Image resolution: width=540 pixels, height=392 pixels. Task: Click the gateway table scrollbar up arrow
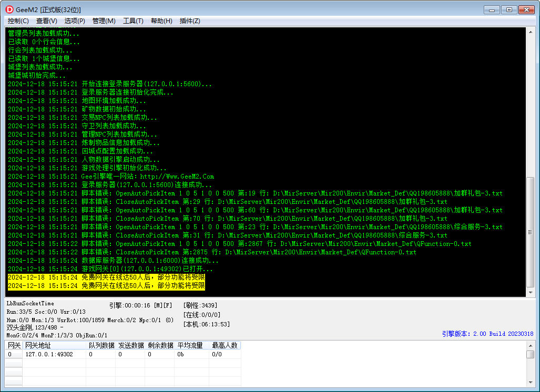[531, 346]
